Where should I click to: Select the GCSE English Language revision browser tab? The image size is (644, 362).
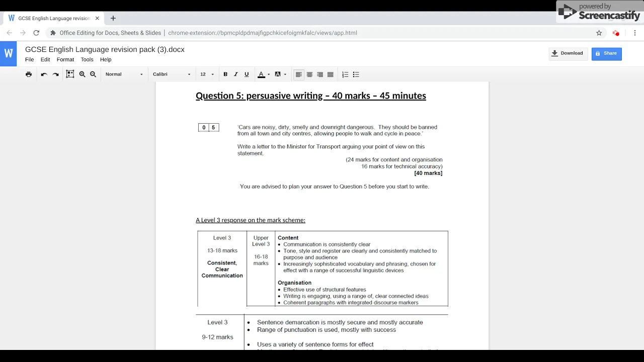[54, 18]
